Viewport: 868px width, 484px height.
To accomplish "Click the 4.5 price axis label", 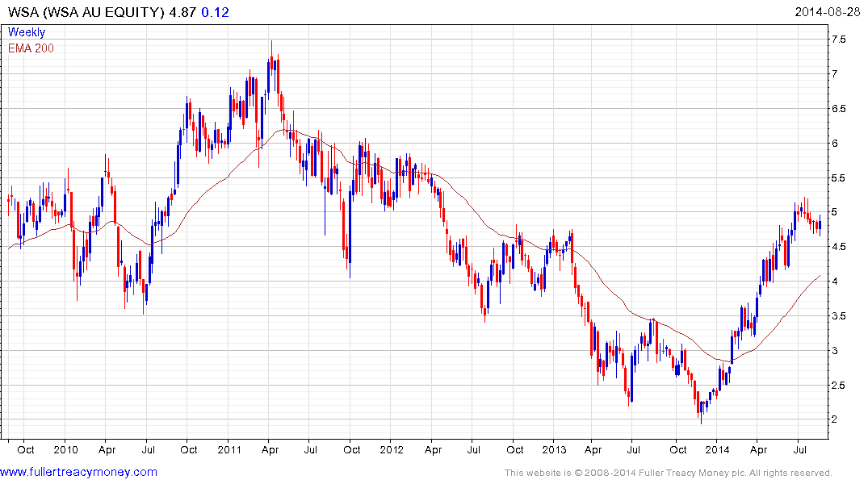I will coord(838,247).
